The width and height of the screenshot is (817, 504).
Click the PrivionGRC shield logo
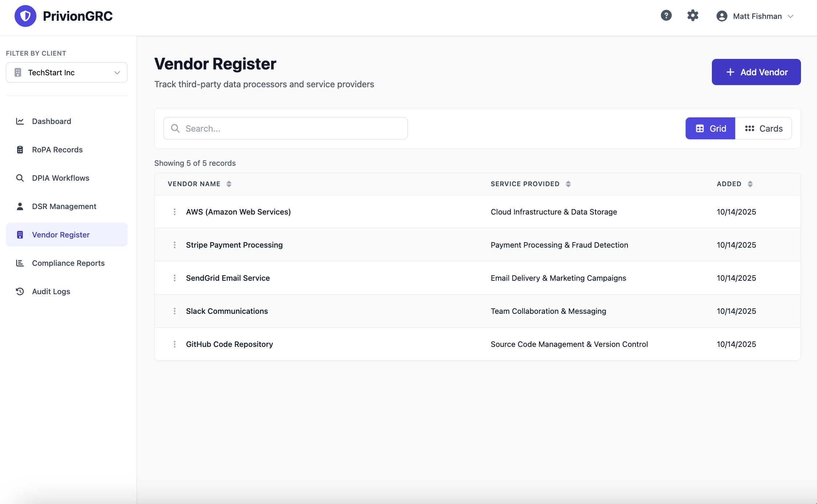25,16
